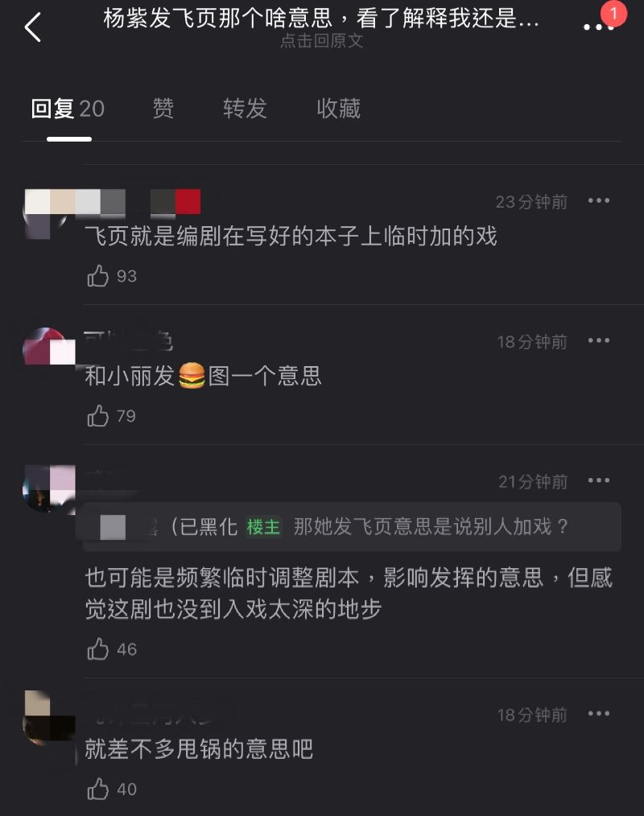Open avatar of the first commenter
This screenshot has height=816, width=644.
pos(45,214)
